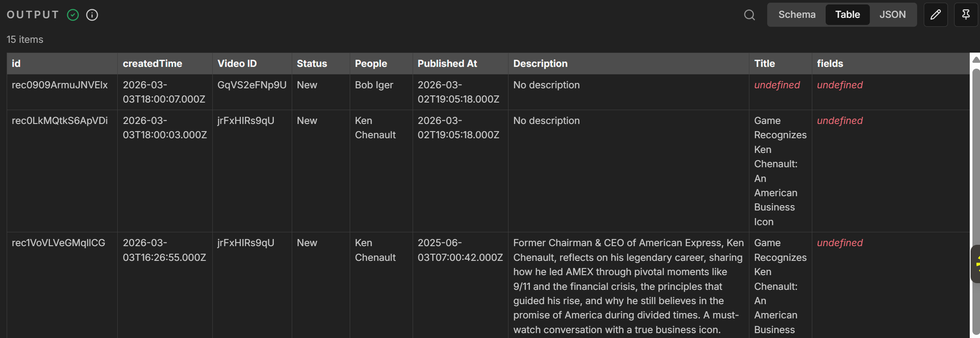Screen dimensions: 980x338
Task: Click the Published At column header
Action: (447, 64)
